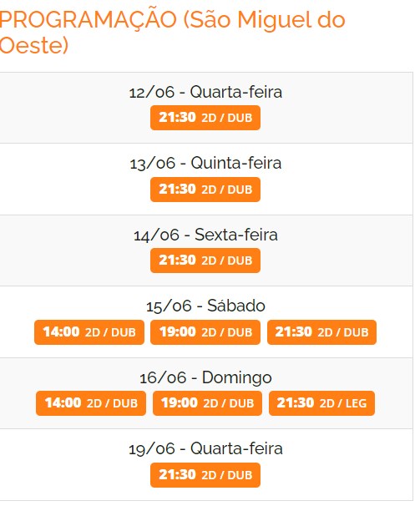This screenshot has width=420, height=506.
Task: Click the 12/06 - Quarta-feira date label
Action: [205, 92]
